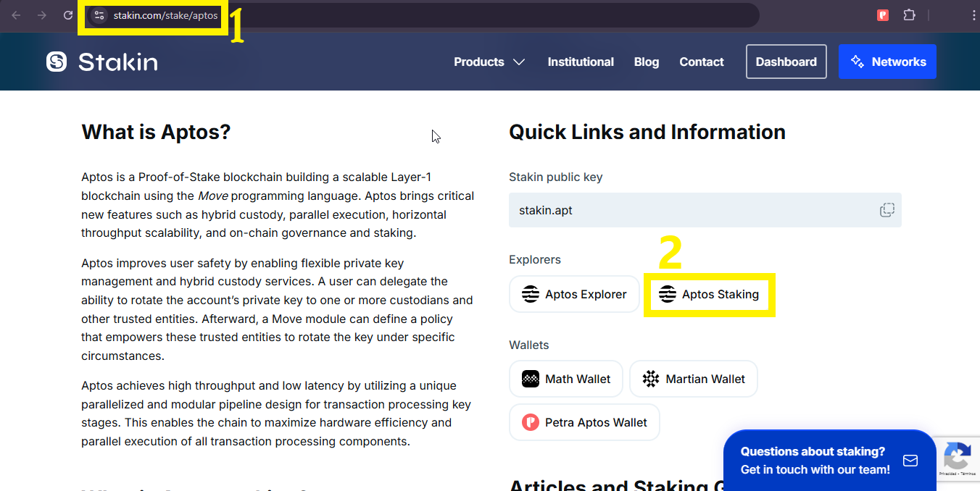Click the browser back arrow
The width and height of the screenshot is (980, 491).
(x=16, y=15)
